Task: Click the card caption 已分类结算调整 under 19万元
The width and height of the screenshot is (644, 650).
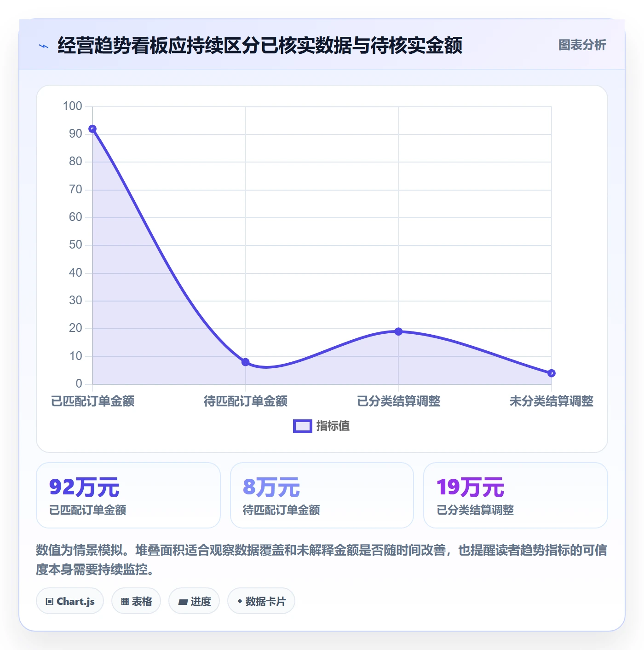Action: click(475, 510)
